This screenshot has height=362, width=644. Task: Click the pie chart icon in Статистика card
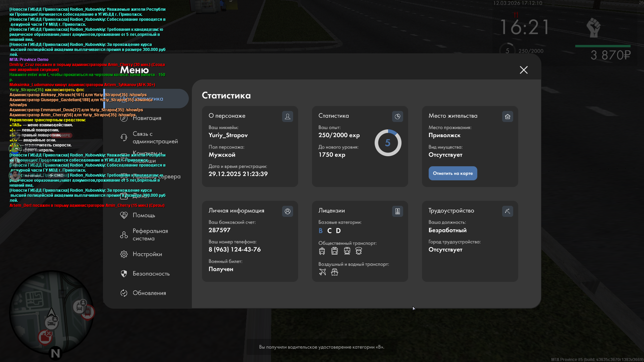tap(397, 116)
